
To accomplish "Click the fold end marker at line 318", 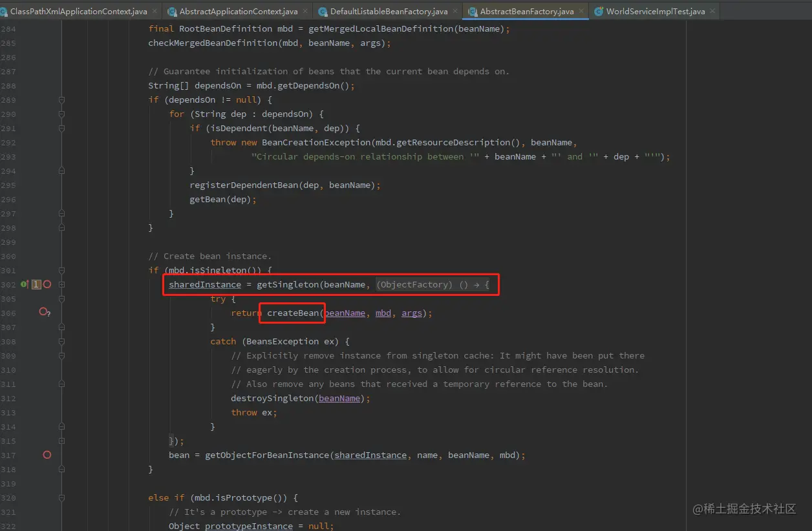I will pyautogui.click(x=61, y=469).
